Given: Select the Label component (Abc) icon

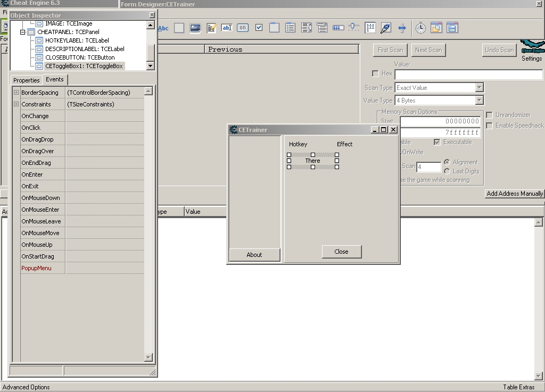Looking at the screenshot, I should point(163,28).
